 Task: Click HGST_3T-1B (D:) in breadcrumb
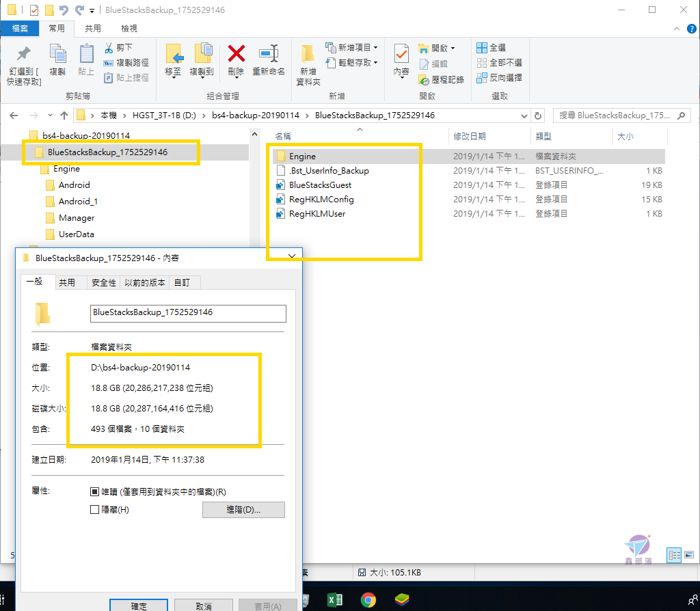point(164,116)
